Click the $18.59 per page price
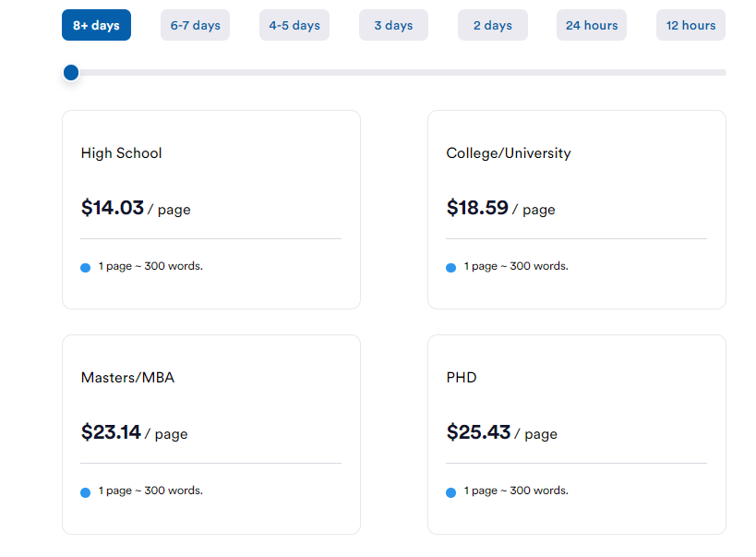Image resolution: width=756 pixels, height=557 pixels. pos(501,208)
